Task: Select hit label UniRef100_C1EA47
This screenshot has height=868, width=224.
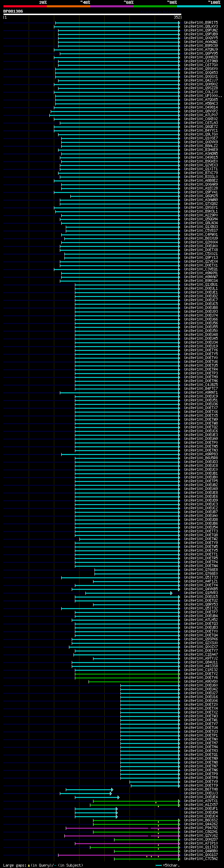Action: [x=201, y=654]
